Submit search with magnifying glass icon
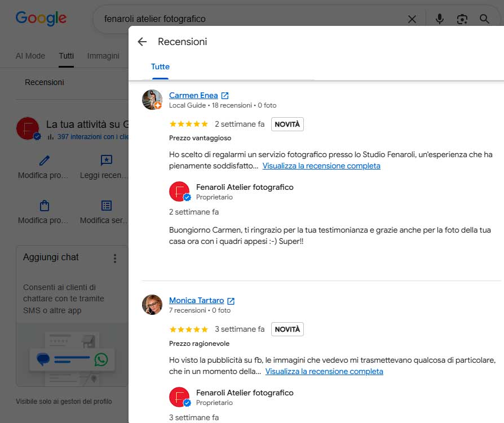Viewport: 504px width, 423px height. coord(484,19)
